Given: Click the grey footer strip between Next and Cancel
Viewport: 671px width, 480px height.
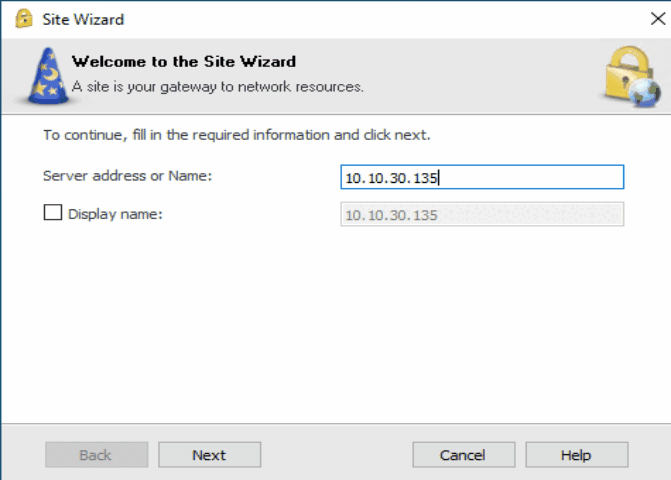Looking at the screenshot, I should (336, 455).
